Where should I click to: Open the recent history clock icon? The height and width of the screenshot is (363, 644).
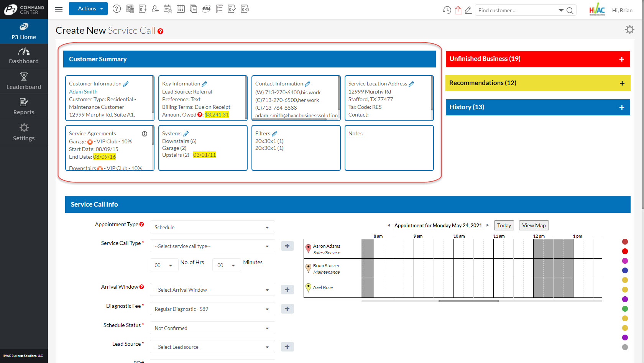point(447,10)
